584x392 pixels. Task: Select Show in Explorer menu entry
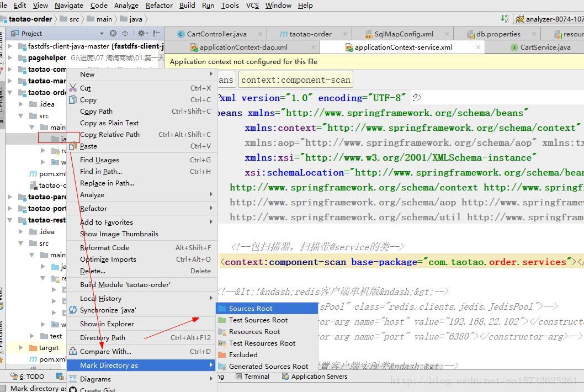pos(142,324)
